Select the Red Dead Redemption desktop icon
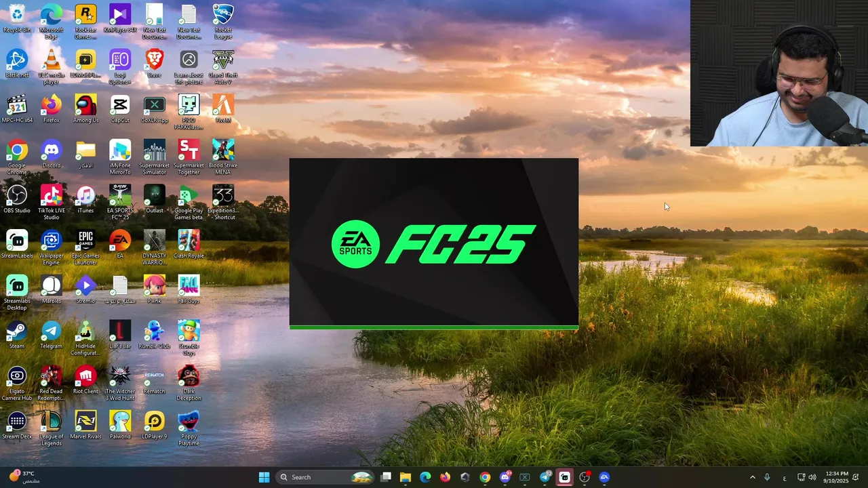 pos(52,383)
